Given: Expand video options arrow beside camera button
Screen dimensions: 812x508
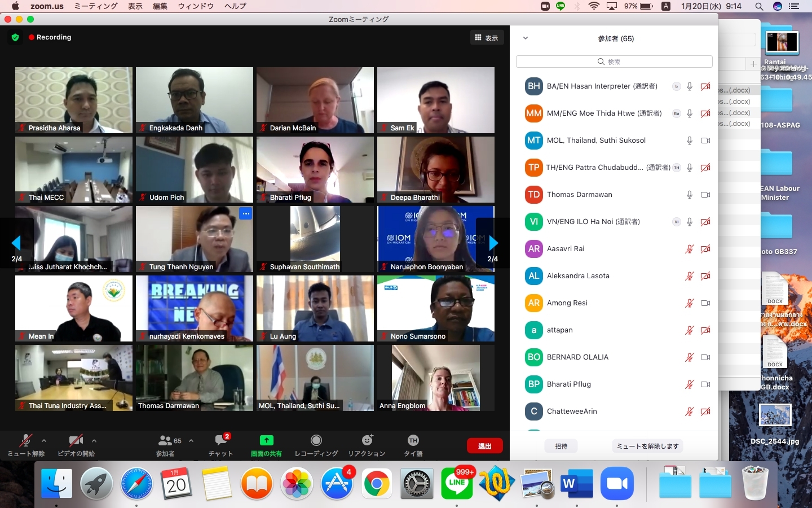Looking at the screenshot, I should pos(94,441).
